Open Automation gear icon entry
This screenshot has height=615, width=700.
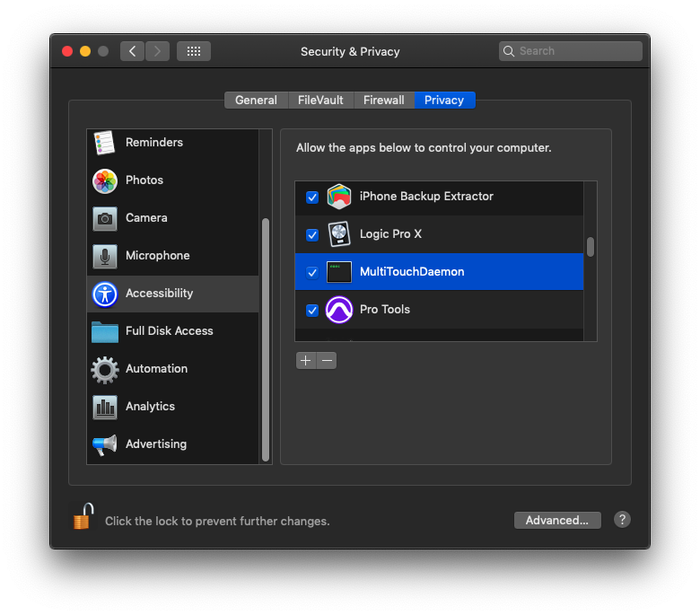pos(105,369)
